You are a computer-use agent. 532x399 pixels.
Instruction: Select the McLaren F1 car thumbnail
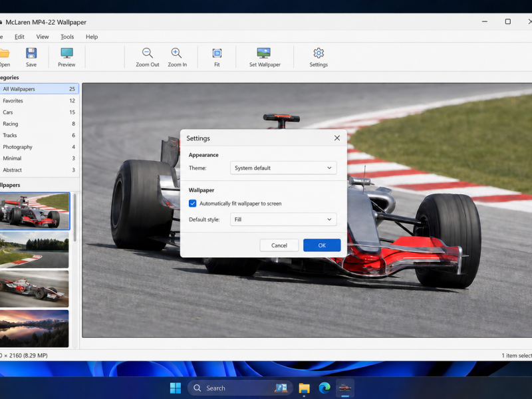point(35,211)
